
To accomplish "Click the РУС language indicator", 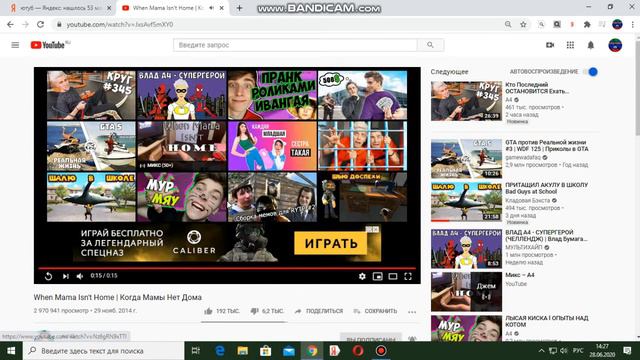I will [578, 351].
